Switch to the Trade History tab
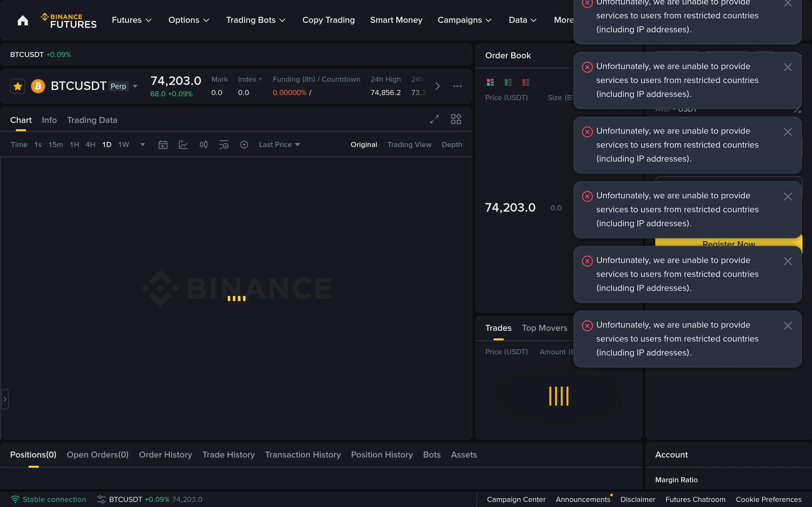 [228, 454]
